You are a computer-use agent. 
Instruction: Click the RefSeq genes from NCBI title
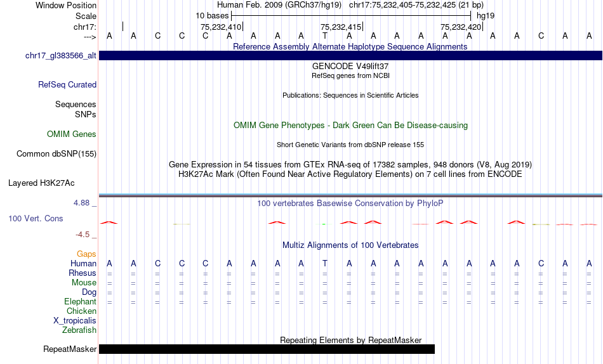click(x=350, y=75)
